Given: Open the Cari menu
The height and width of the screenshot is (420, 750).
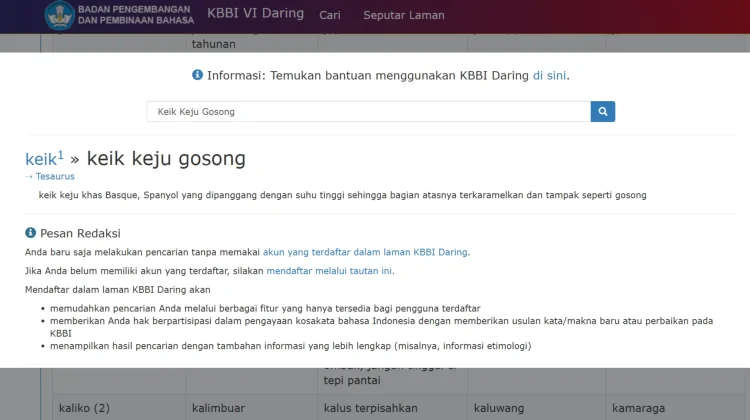Looking at the screenshot, I should (x=330, y=15).
